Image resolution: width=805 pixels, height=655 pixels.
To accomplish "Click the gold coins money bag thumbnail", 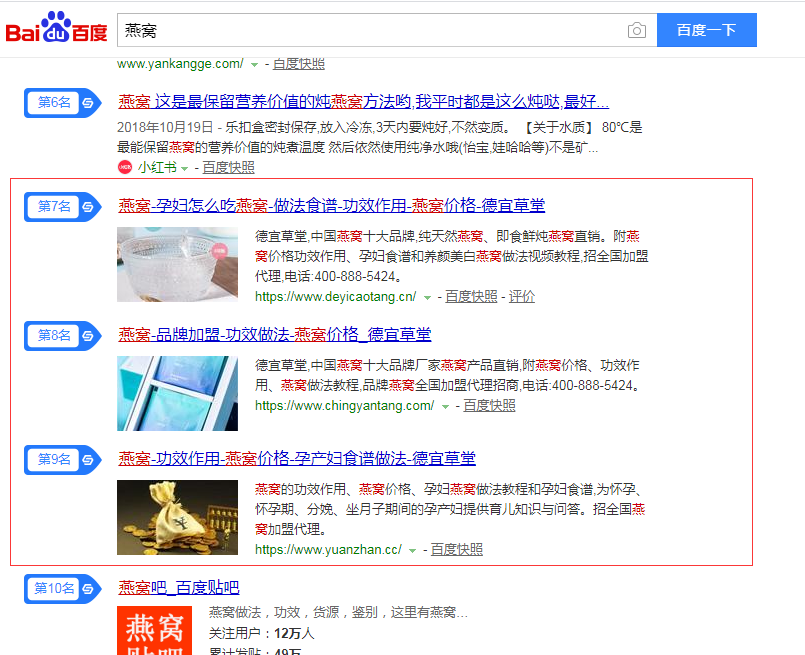I will pos(178,517).
